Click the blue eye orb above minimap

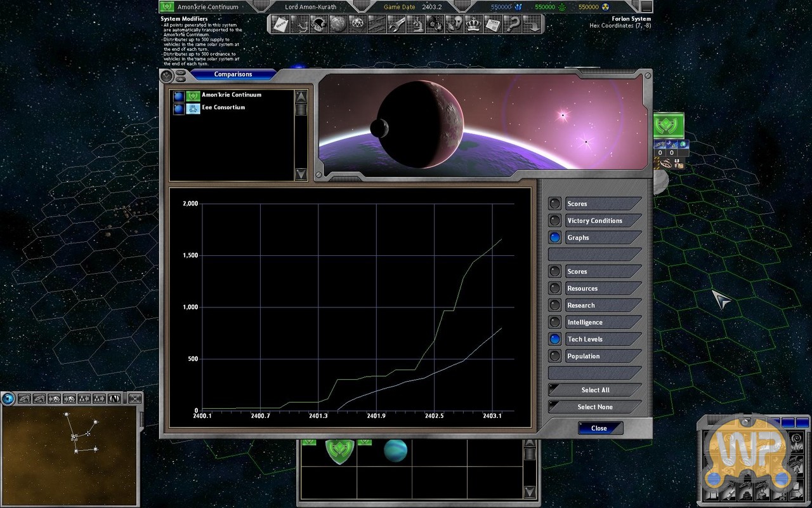click(x=8, y=399)
